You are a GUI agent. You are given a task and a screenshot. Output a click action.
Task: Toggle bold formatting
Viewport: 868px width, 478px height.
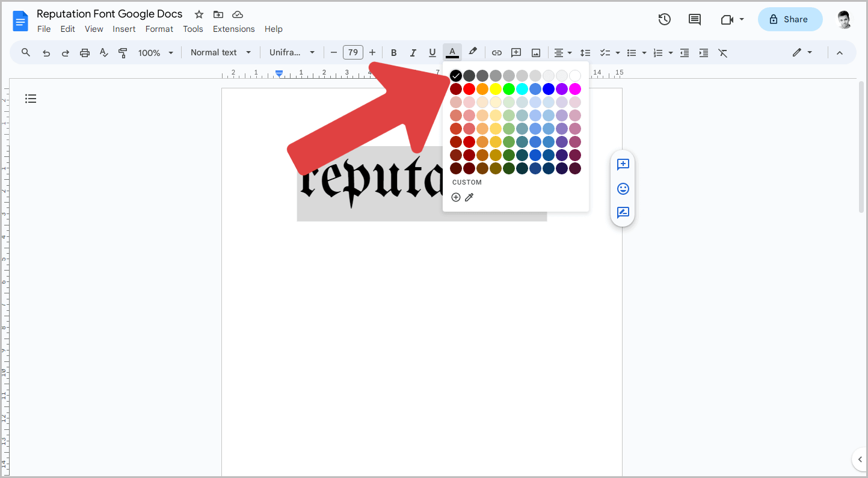tap(393, 52)
